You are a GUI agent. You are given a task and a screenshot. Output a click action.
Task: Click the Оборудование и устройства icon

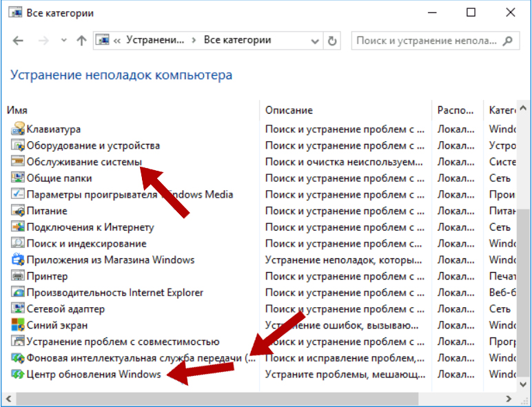[18, 145]
